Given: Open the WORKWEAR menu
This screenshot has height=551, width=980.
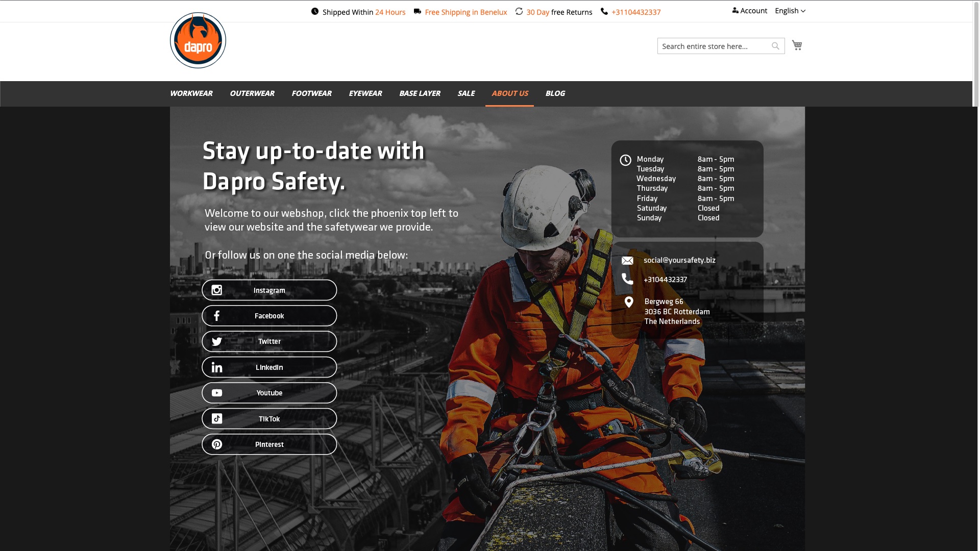Looking at the screenshot, I should [191, 93].
